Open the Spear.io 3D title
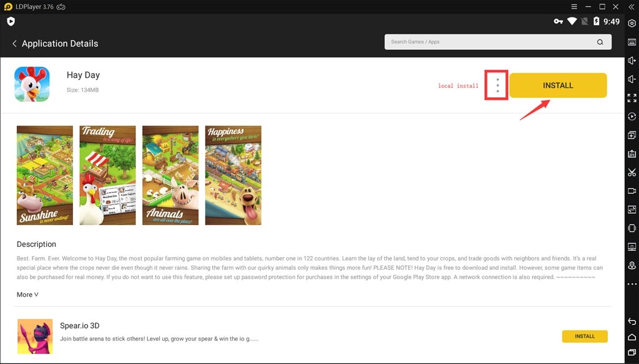This screenshot has height=364, width=639. 79,326
